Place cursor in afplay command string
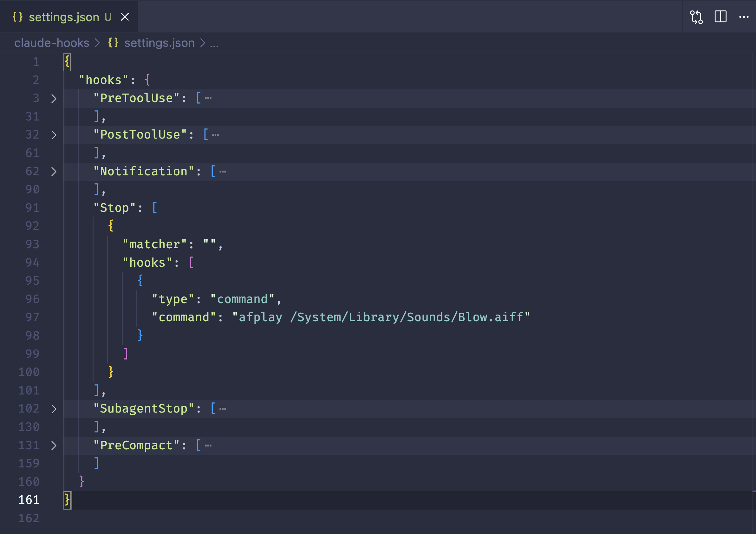 pos(380,317)
